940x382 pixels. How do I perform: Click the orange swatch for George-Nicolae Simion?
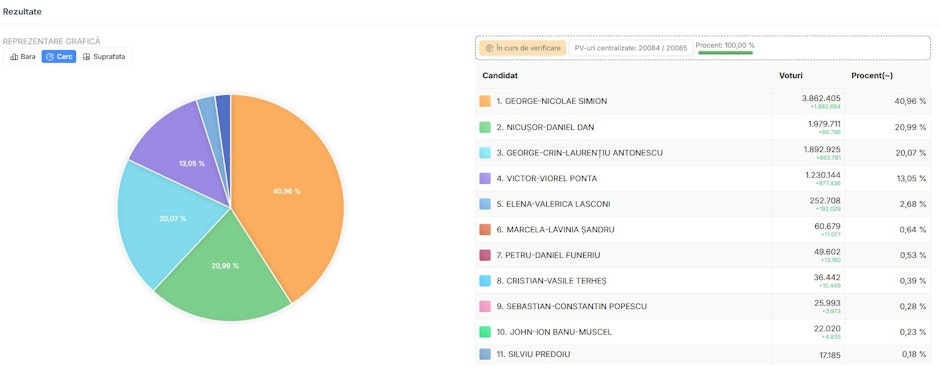coord(485,101)
